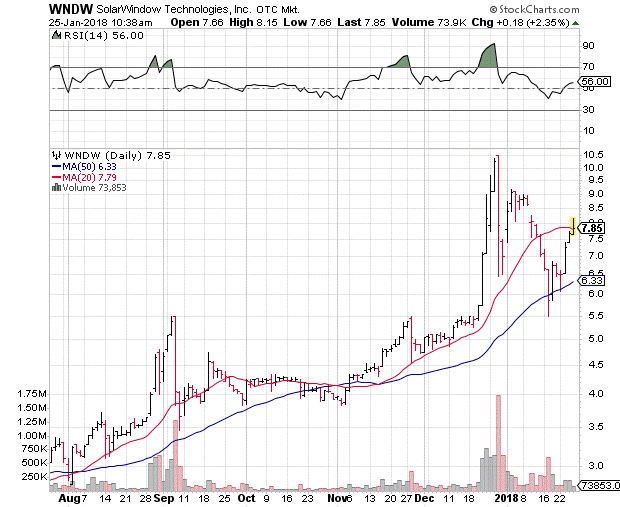Click the volume bars icon in legend
620x507 pixels.
[x=57, y=187]
